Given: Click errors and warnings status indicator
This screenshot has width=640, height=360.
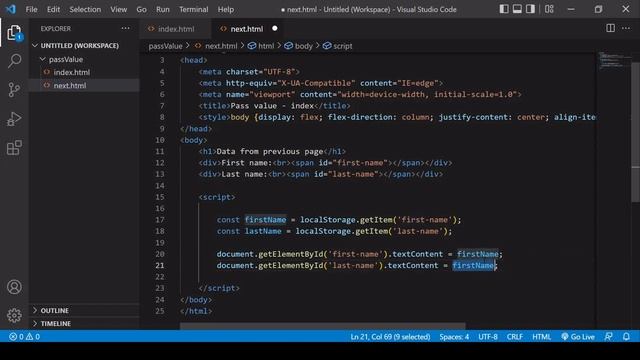Looking at the screenshot, I should (24, 337).
